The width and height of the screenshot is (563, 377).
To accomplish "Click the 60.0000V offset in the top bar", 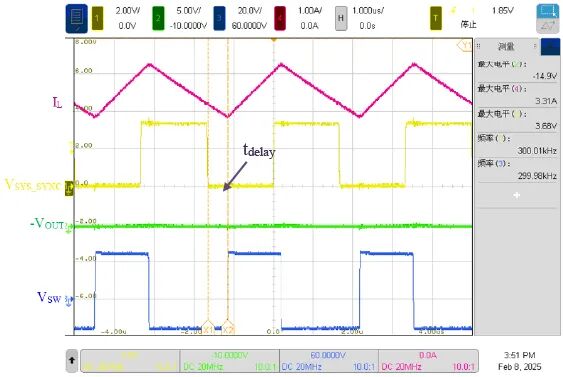I will click(x=249, y=26).
